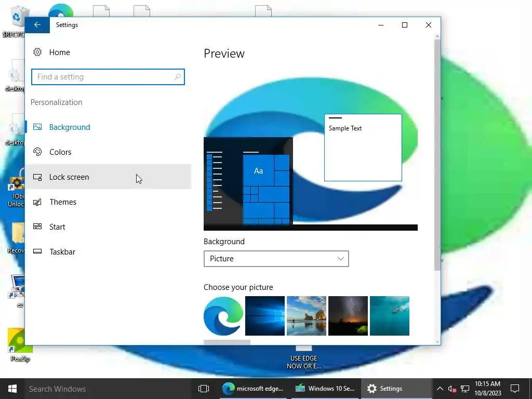Maximize the Settings window
The height and width of the screenshot is (399, 532).
point(404,25)
